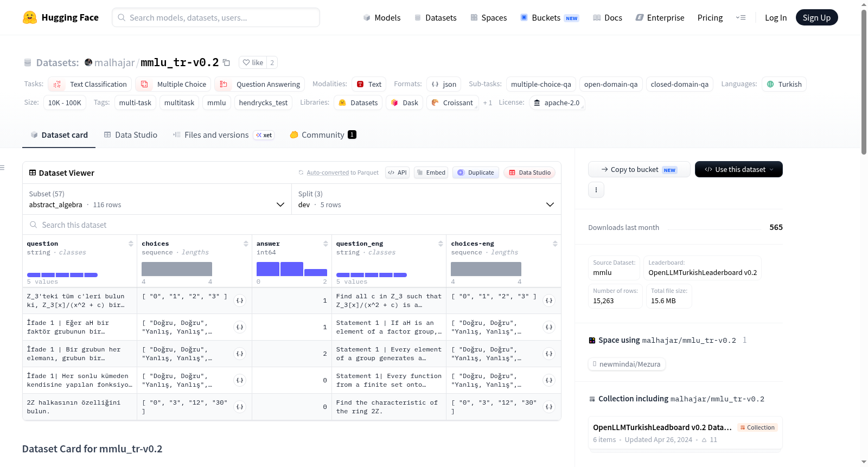Click the Copy to bucket button
Screen dimensions: 868x467
point(639,169)
